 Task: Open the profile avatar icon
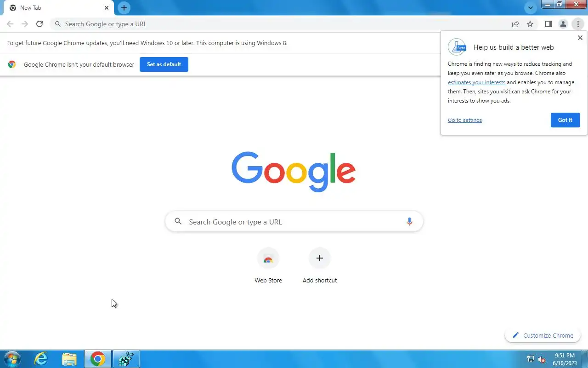coord(563,24)
